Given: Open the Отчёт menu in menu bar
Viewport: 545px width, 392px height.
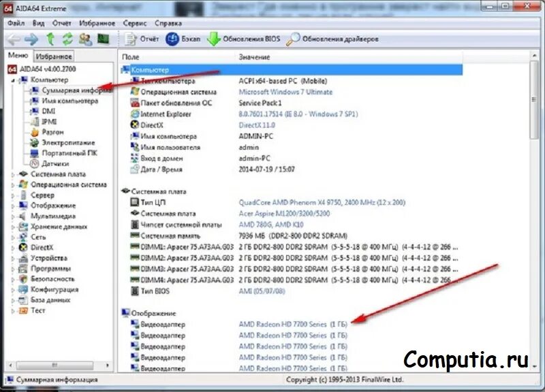Looking at the screenshot, I should (61, 23).
